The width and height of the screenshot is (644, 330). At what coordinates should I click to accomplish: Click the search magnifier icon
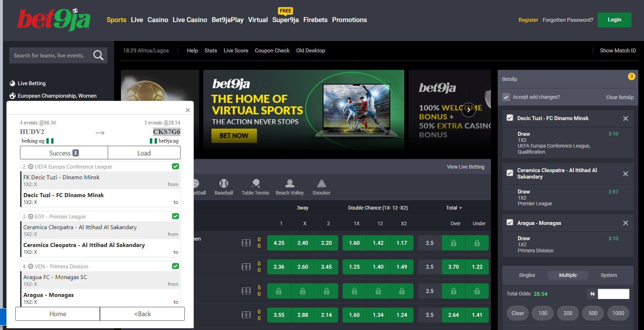click(x=98, y=55)
